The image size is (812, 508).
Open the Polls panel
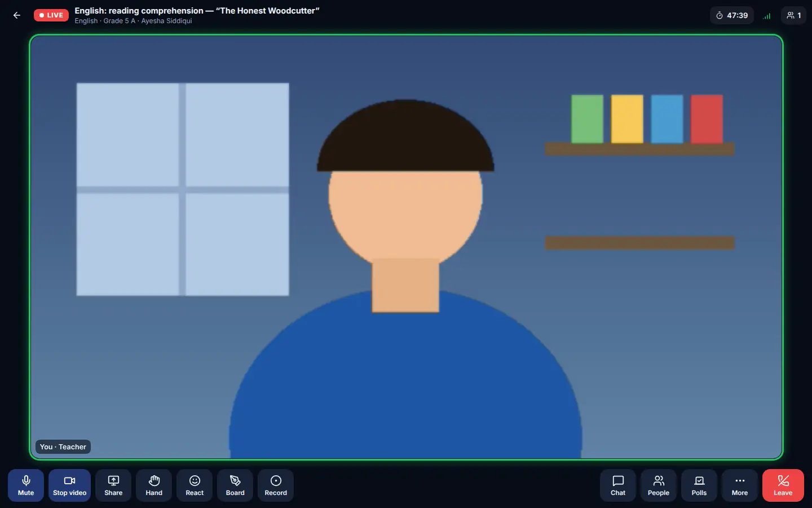(699, 485)
